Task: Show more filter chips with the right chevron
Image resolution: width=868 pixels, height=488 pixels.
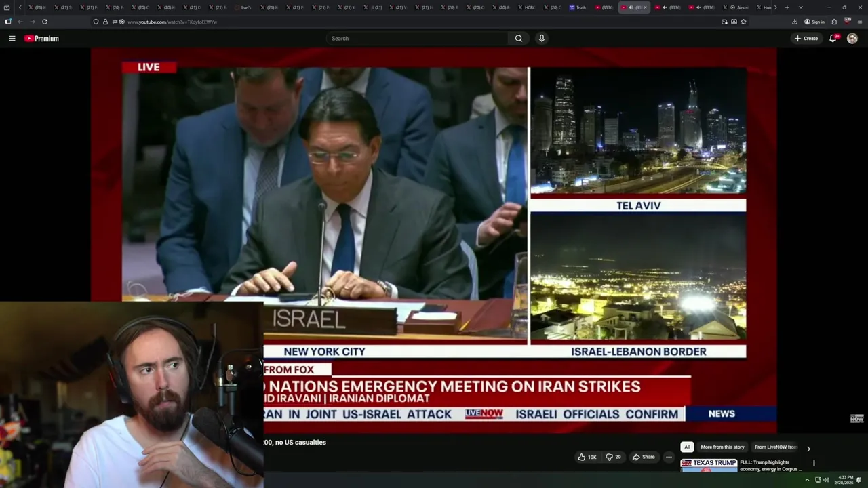Action: point(808,448)
